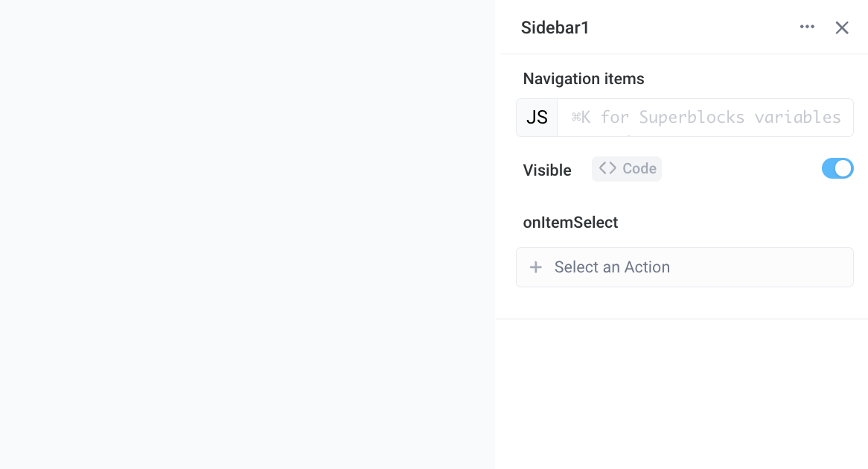Click the JS icon on Navigation items

click(x=536, y=117)
